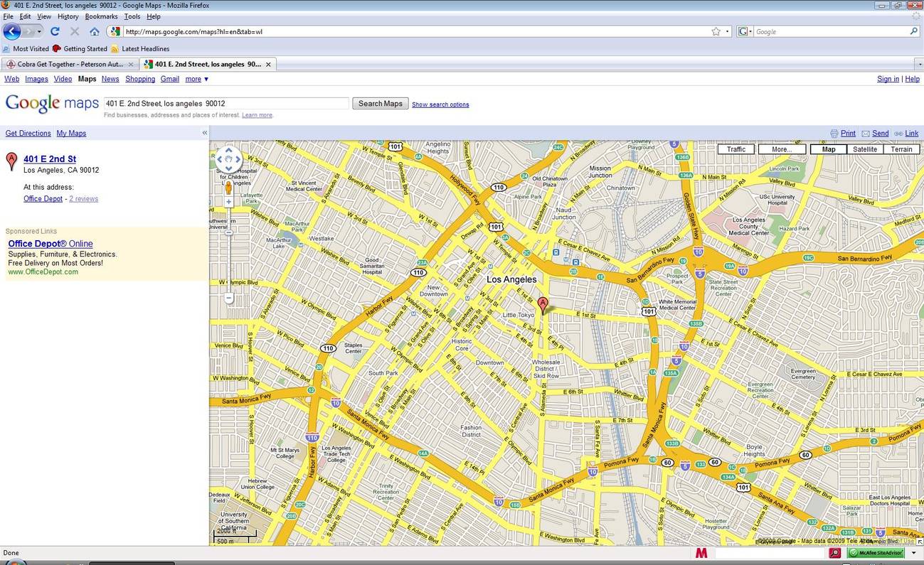Click the maps search address field

(x=226, y=104)
